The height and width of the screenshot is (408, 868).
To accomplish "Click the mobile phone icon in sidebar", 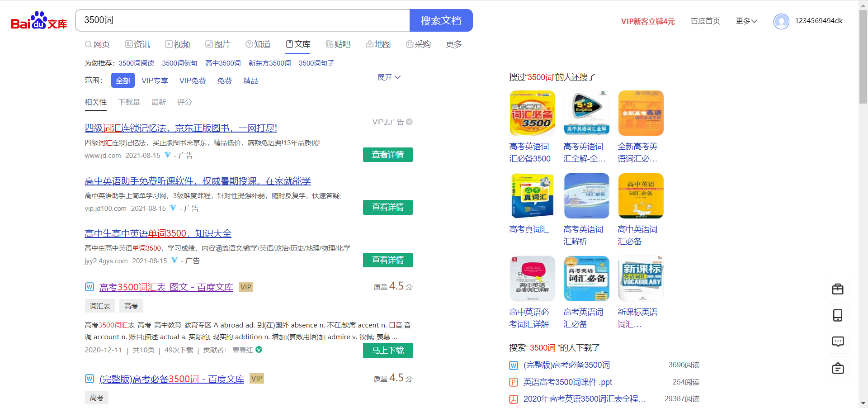I will pos(838,315).
